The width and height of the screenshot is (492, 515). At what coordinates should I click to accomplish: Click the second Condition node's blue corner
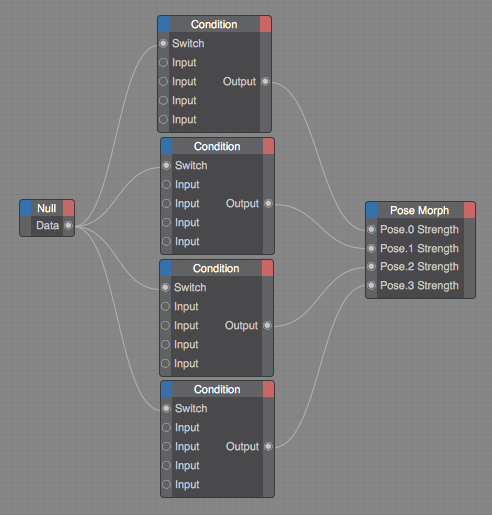coord(166,146)
